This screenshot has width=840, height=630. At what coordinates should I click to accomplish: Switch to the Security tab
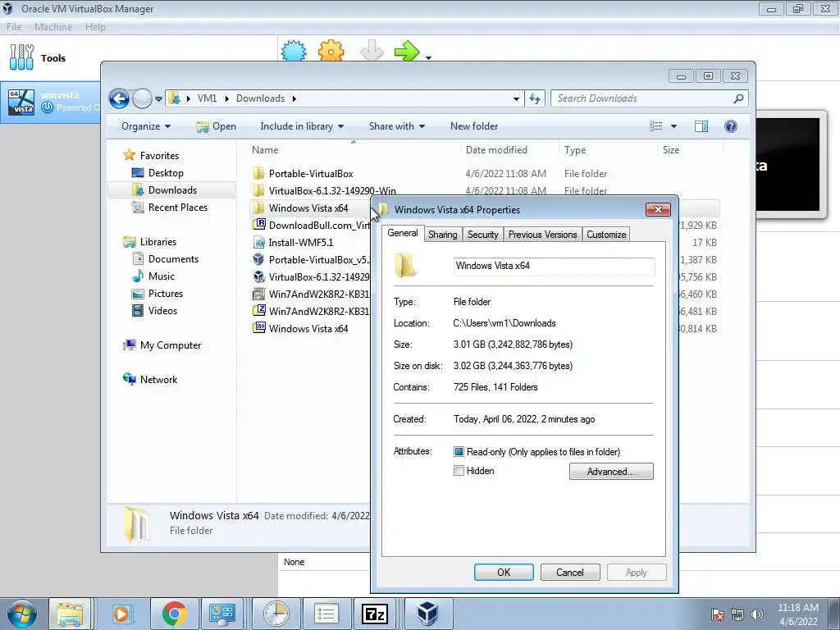point(482,235)
